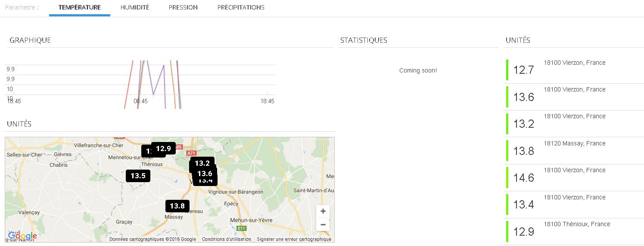Show the Précipitations parameter tab

click(241, 7)
